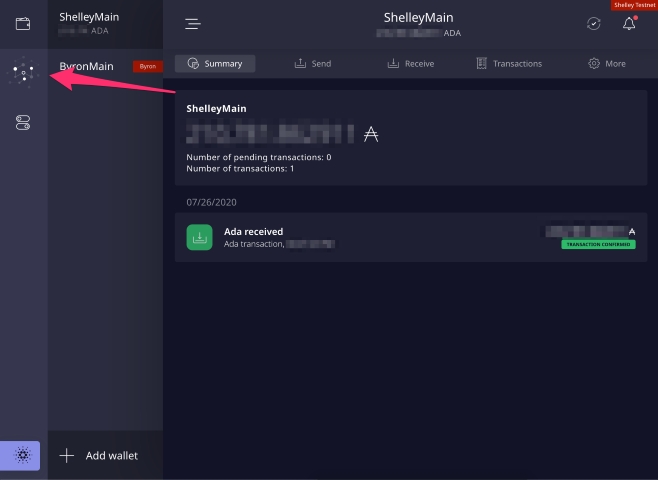Open the notifications bell icon
Image resolution: width=658 pixels, height=480 pixels.
pos(629,24)
